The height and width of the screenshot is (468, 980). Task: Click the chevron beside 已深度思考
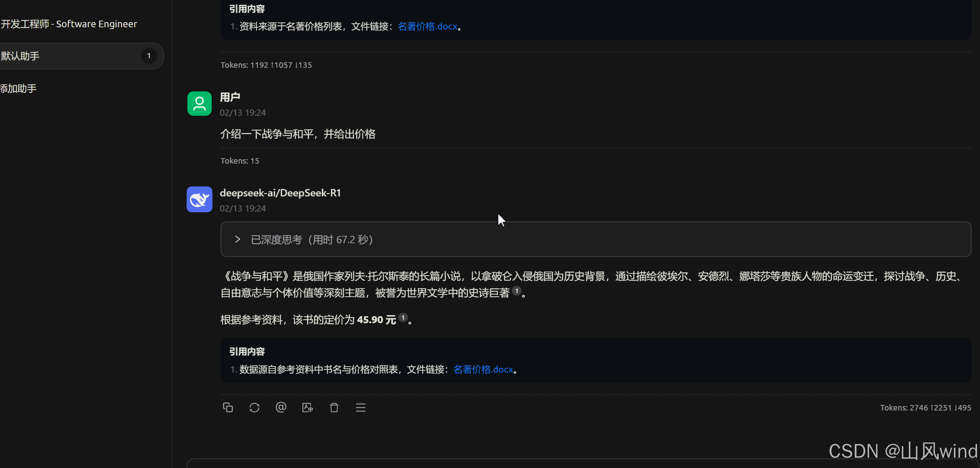click(238, 240)
